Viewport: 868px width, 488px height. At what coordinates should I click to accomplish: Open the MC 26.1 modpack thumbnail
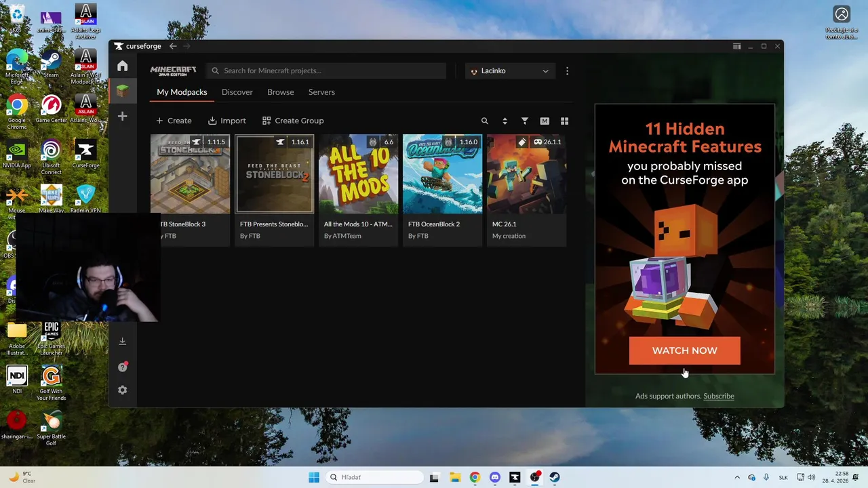tap(526, 174)
